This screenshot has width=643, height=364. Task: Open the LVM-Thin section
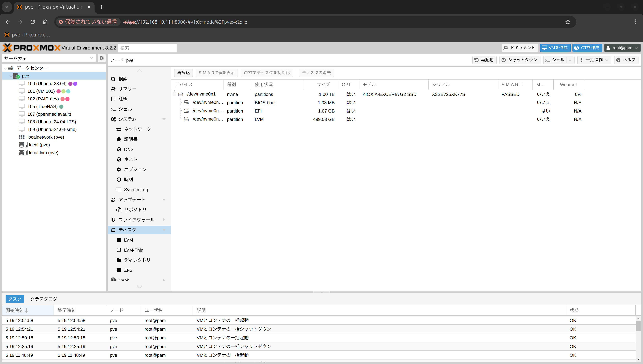click(133, 250)
